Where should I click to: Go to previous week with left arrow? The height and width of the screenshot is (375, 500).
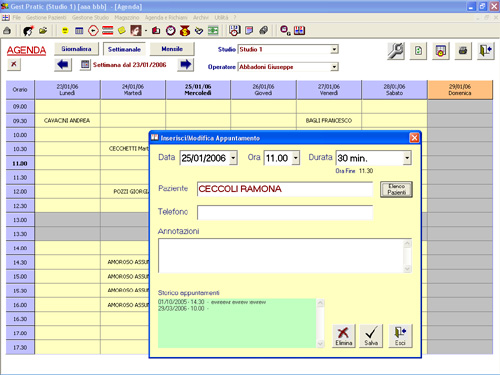tap(63, 64)
